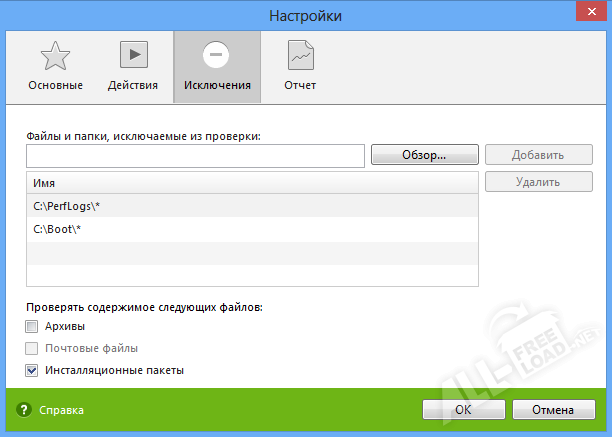Click the Настройки title bar
This screenshot has height=437, width=612.
tap(305, 16)
